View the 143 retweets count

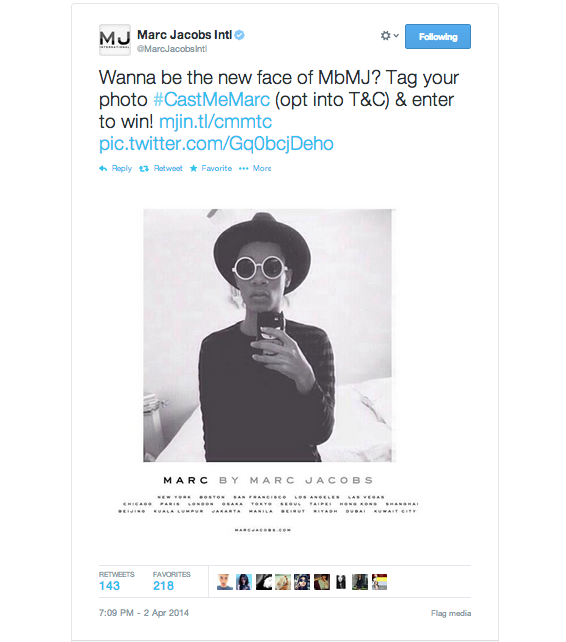[109, 586]
